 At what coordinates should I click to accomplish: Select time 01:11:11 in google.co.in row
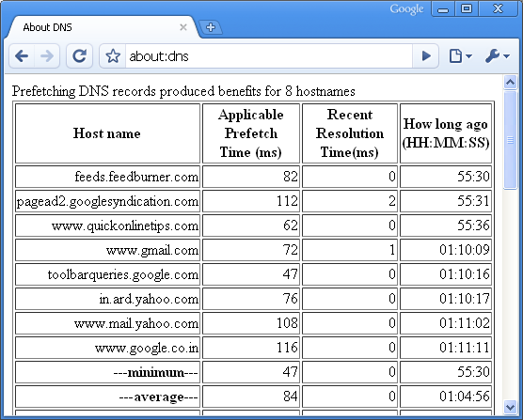tap(446, 348)
